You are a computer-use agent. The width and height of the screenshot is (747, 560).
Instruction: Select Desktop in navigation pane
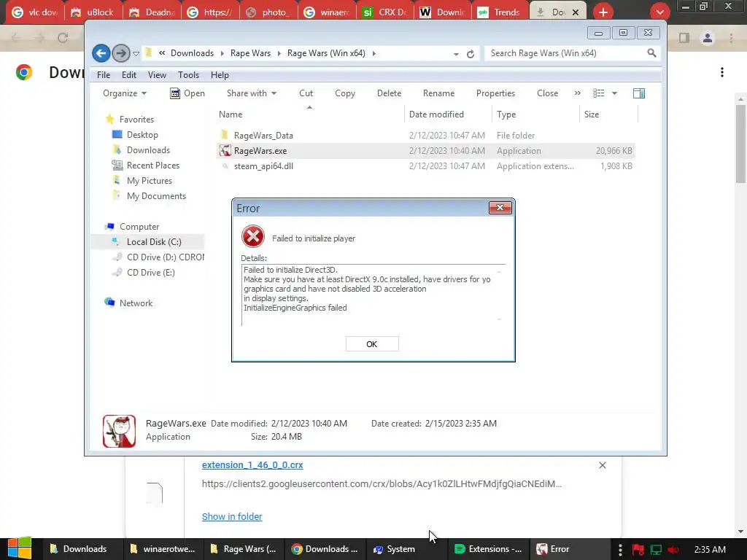click(142, 135)
